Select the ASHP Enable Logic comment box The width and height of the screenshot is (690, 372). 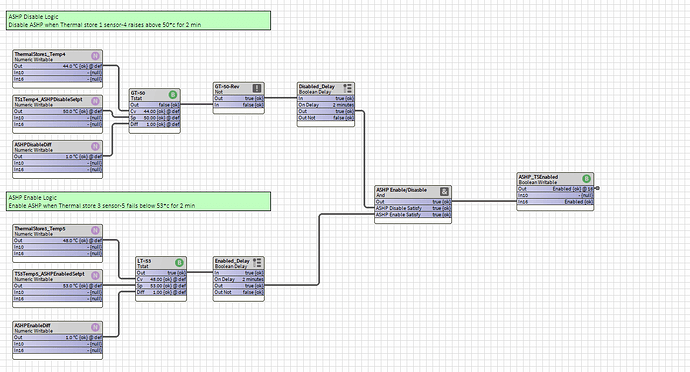pyautogui.click(x=138, y=201)
